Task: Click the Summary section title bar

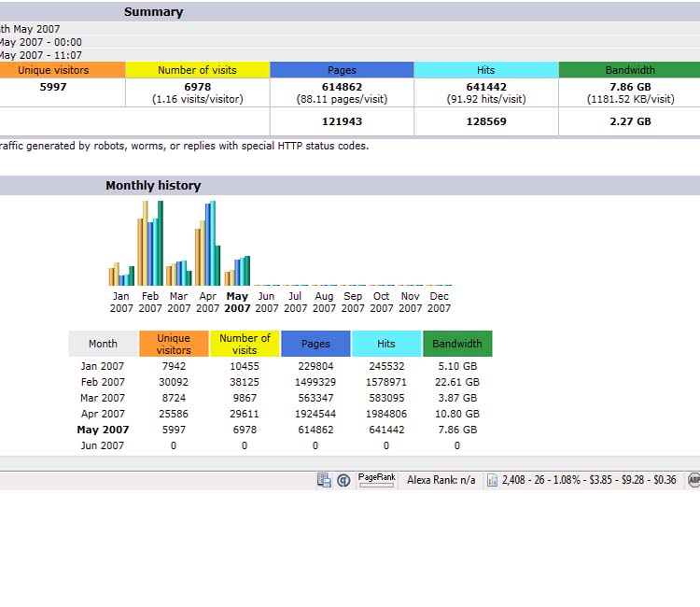Action: point(153,12)
